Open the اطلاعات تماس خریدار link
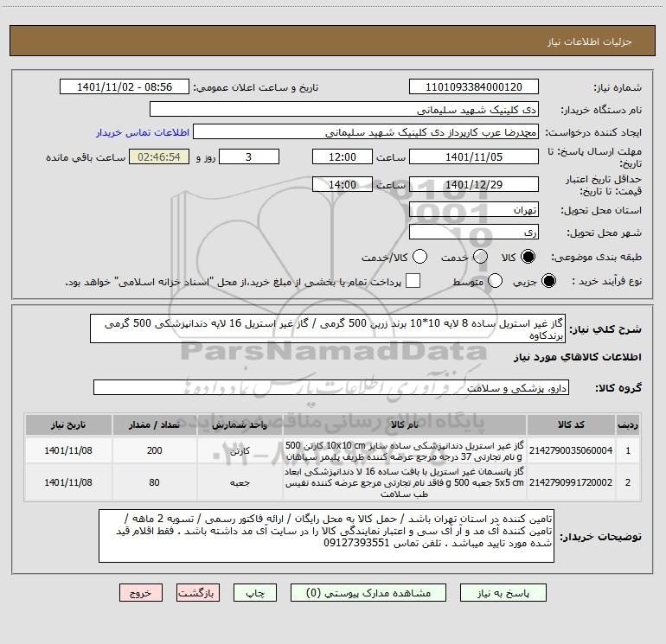Image resolution: width=666 pixels, height=644 pixels. (143, 132)
